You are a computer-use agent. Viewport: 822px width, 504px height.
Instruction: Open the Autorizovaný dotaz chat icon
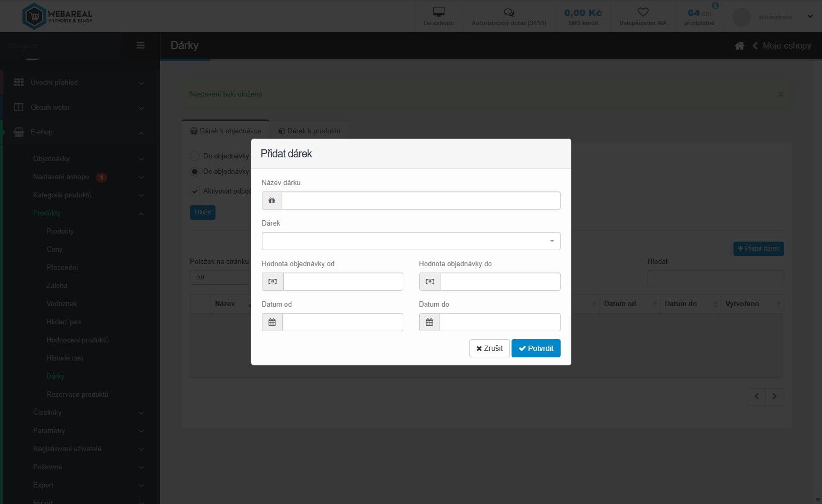click(509, 12)
